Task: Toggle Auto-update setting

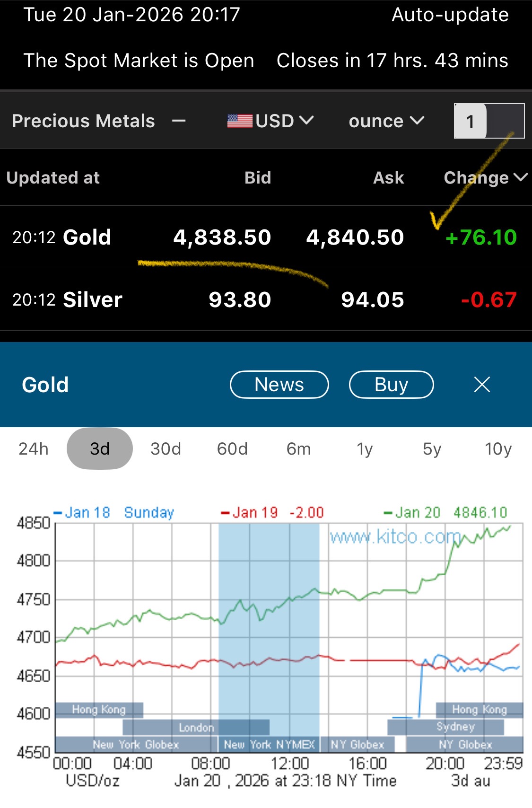Action: 450,15
